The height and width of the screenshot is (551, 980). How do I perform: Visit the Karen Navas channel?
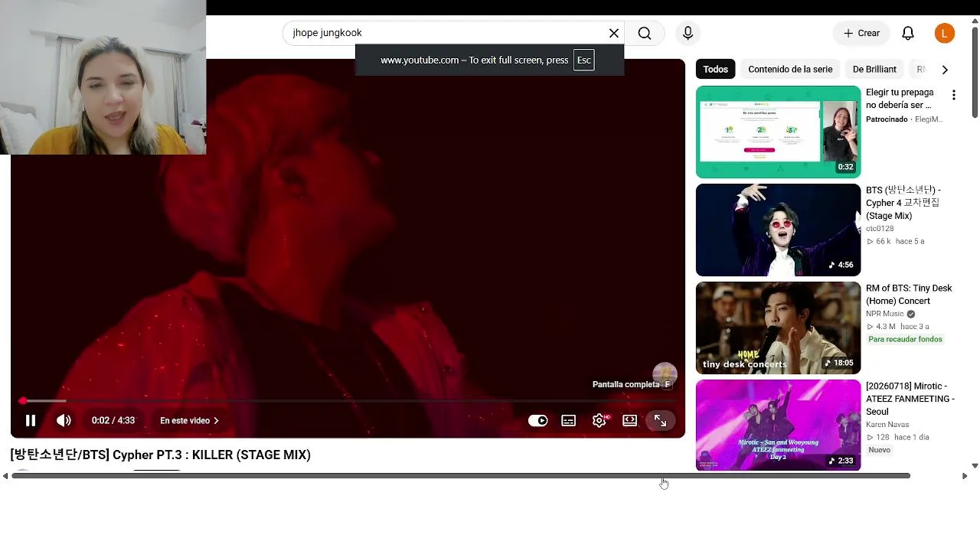tap(887, 425)
